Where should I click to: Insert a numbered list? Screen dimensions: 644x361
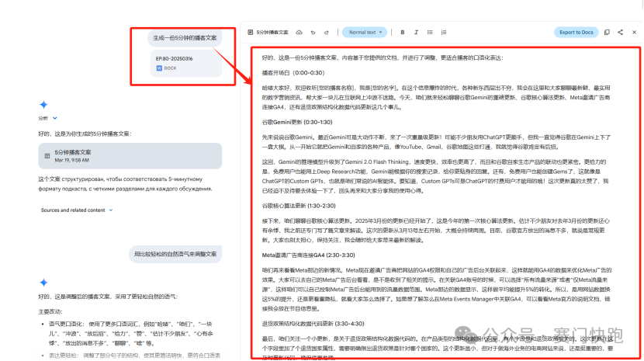click(444, 32)
